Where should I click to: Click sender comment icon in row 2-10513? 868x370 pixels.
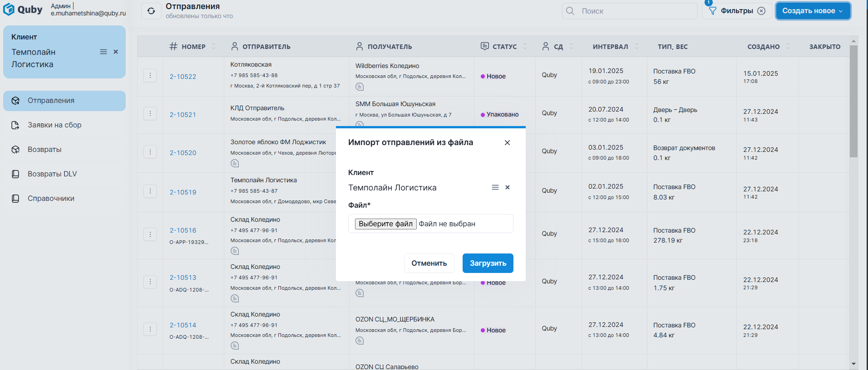pos(235,298)
